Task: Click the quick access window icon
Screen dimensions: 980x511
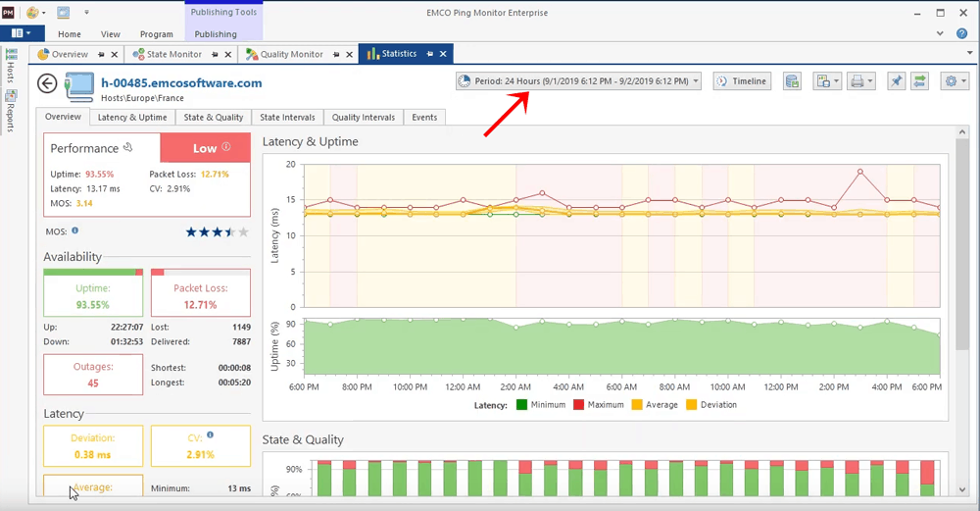Action: (x=63, y=12)
